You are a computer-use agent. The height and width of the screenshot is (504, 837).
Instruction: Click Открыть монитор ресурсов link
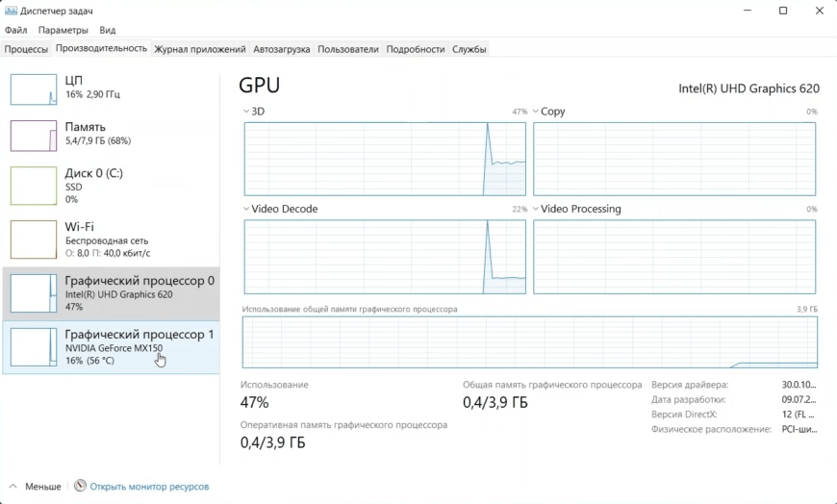[x=149, y=487]
